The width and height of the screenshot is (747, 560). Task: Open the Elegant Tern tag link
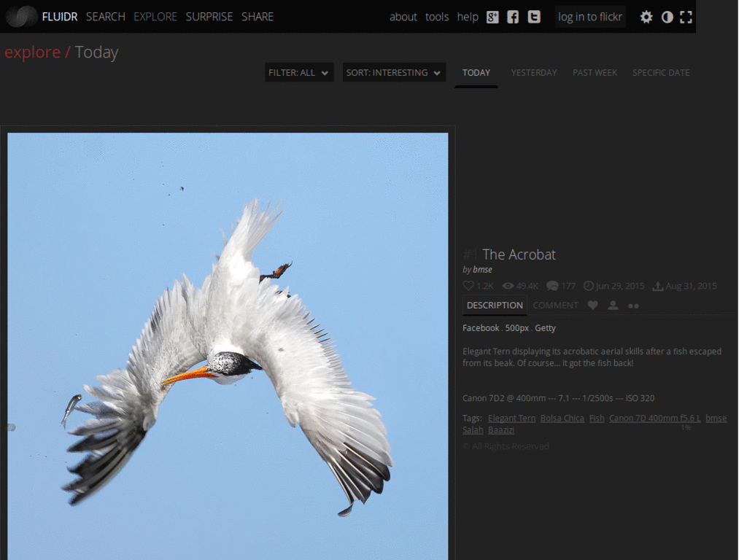(511, 419)
